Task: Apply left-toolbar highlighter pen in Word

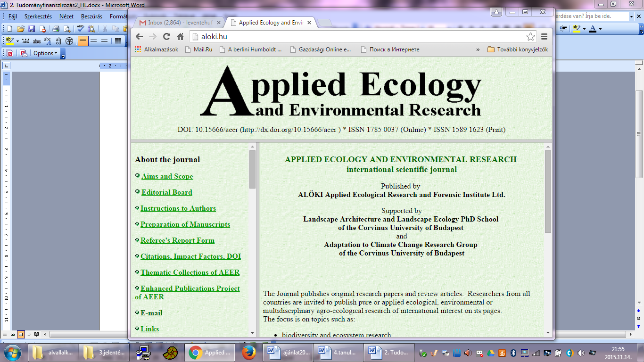Action: [x=10, y=41]
